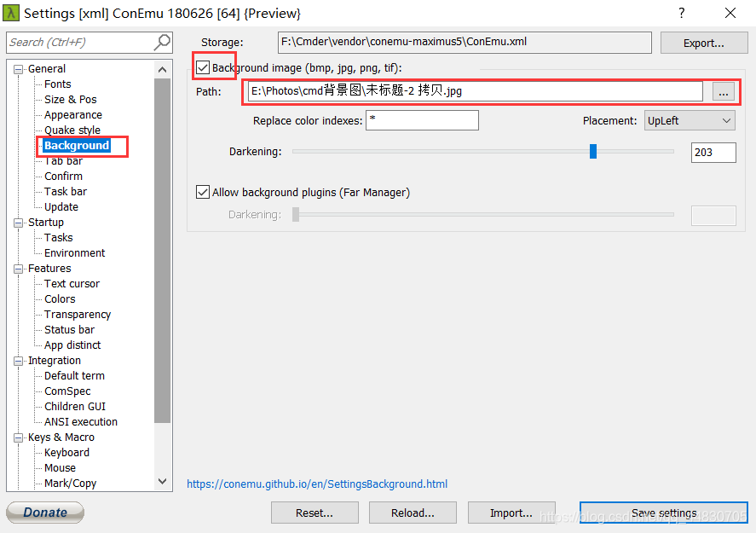Click the search magnifier icon
The image size is (756, 533).
point(162,43)
